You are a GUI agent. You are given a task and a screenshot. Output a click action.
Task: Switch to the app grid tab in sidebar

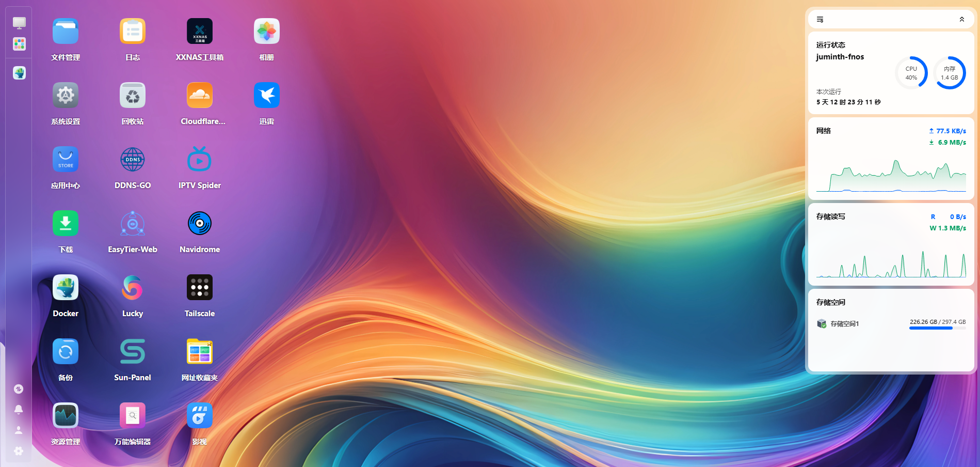(x=19, y=44)
